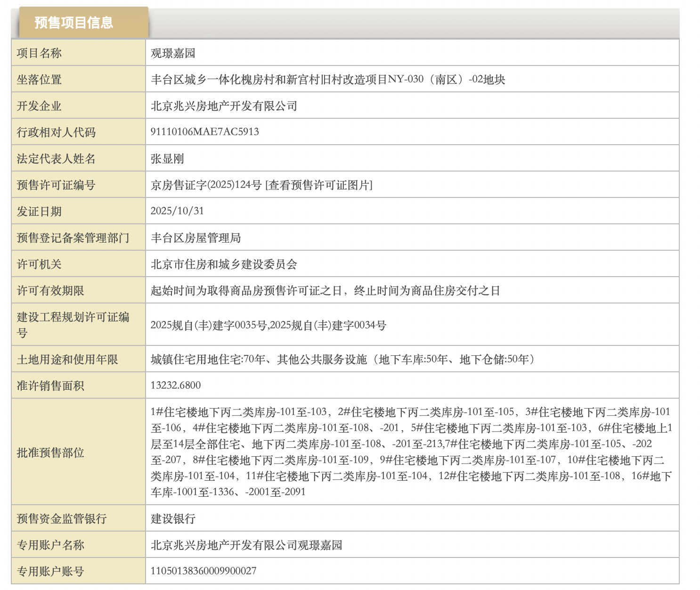Viewport: 700px width, 590px height.
Task: Click planning permit number 2025规自(丰)建字0035号
Action: point(209,325)
